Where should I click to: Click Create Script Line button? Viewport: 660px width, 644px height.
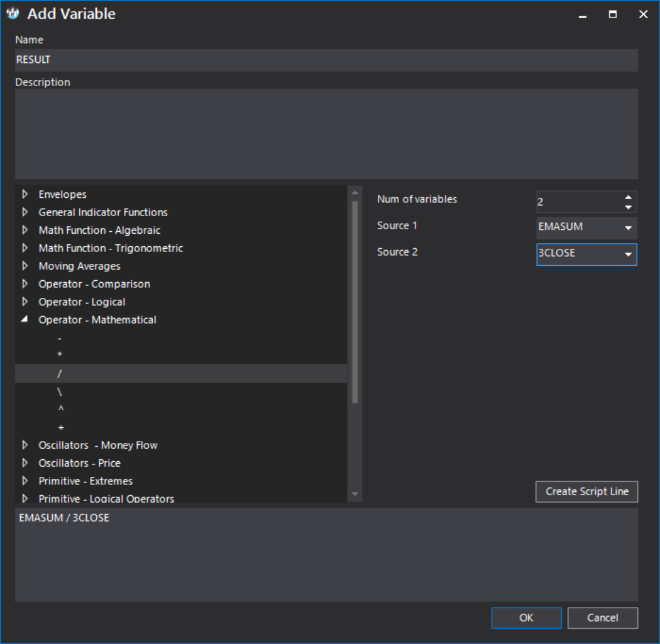click(586, 491)
